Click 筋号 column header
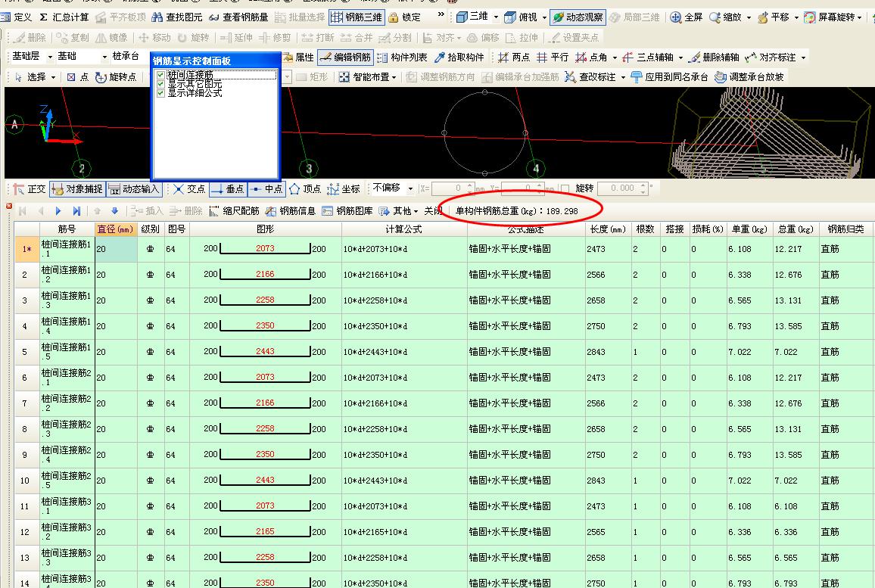The image size is (875, 588). point(67,229)
